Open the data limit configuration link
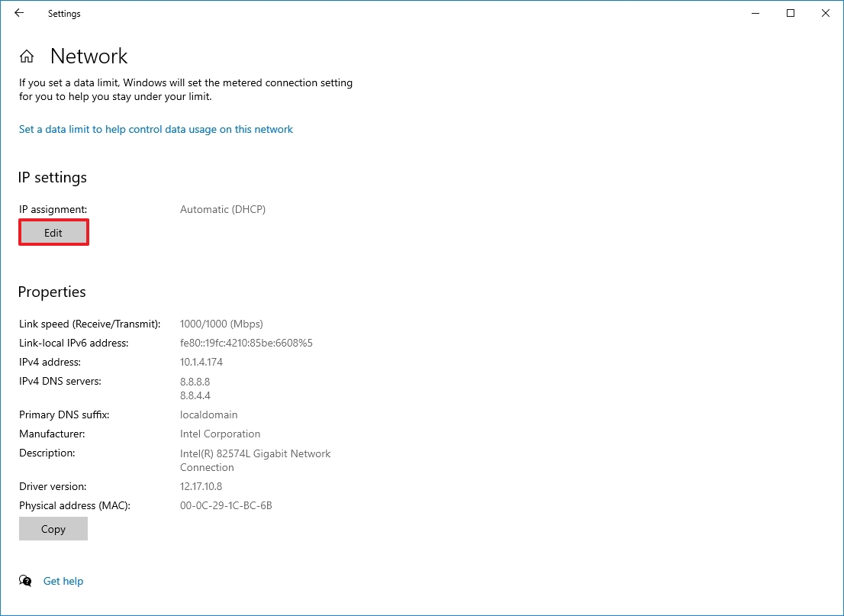844x616 pixels. 156,129
